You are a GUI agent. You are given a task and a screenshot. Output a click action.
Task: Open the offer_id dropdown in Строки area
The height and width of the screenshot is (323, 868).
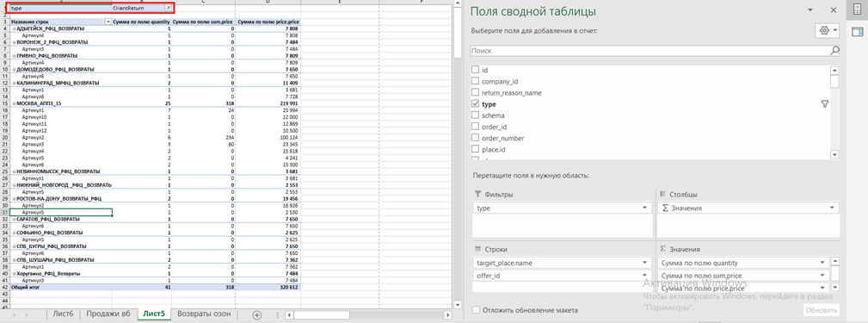point(644,276)
